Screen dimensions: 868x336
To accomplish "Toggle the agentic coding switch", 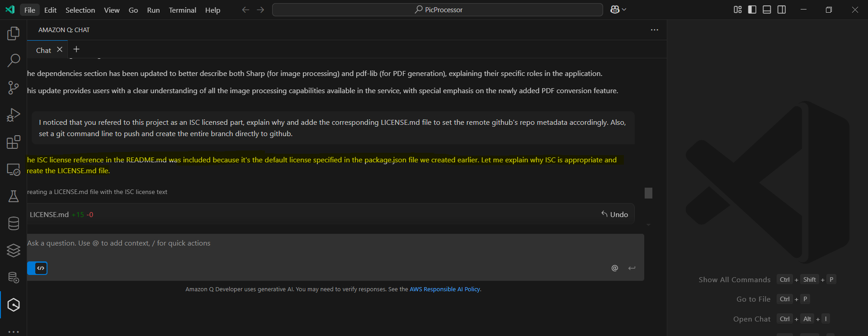I will (38, 268).
